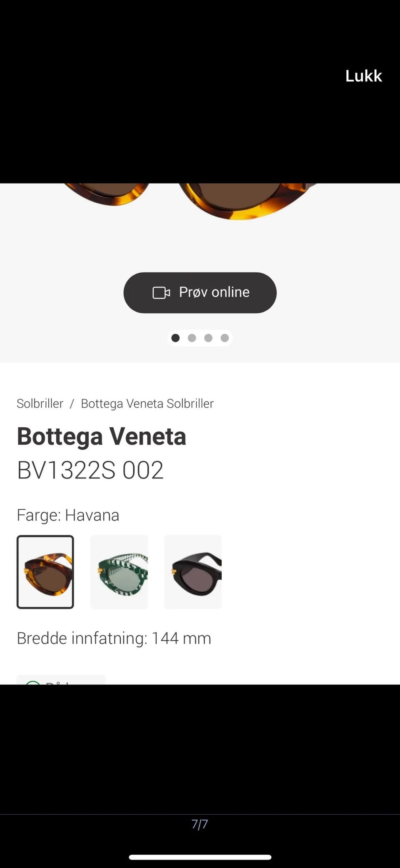Screen dimensions: 400x868
Task: Select the Havana tortoise color swatch
Action: (45, 572)
